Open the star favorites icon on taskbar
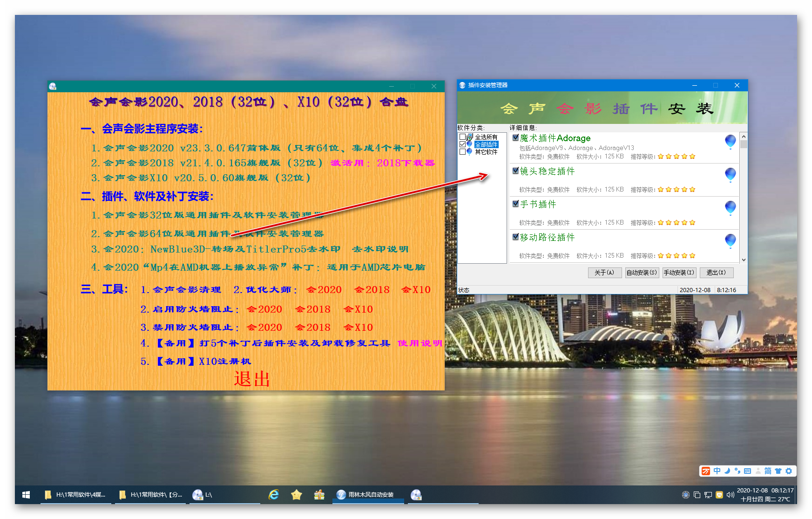The image size is (812, 519). point(297,495)
